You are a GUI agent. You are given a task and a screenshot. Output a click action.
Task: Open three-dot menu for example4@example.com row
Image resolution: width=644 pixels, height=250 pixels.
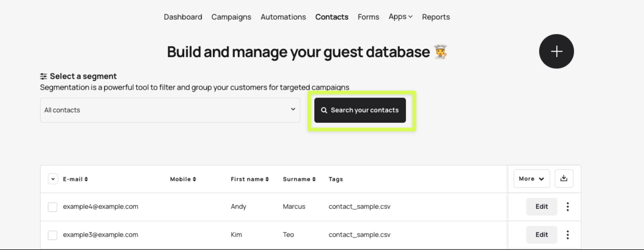click(568, 207)
